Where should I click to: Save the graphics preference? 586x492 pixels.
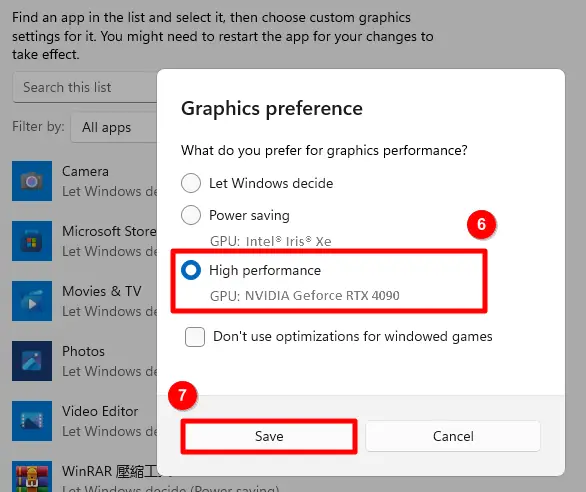[x=269, y=436]
